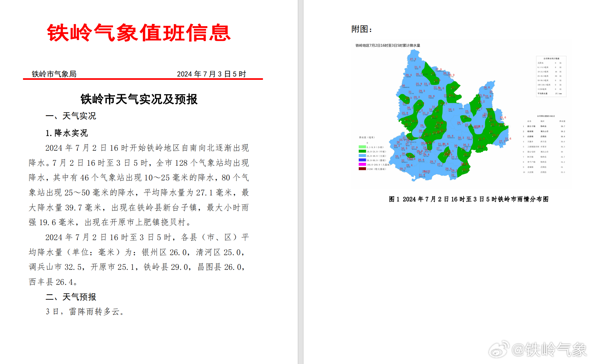
Task: Click the 25-49.9毫米 row showing 80 站
Action: pos(550,76)
